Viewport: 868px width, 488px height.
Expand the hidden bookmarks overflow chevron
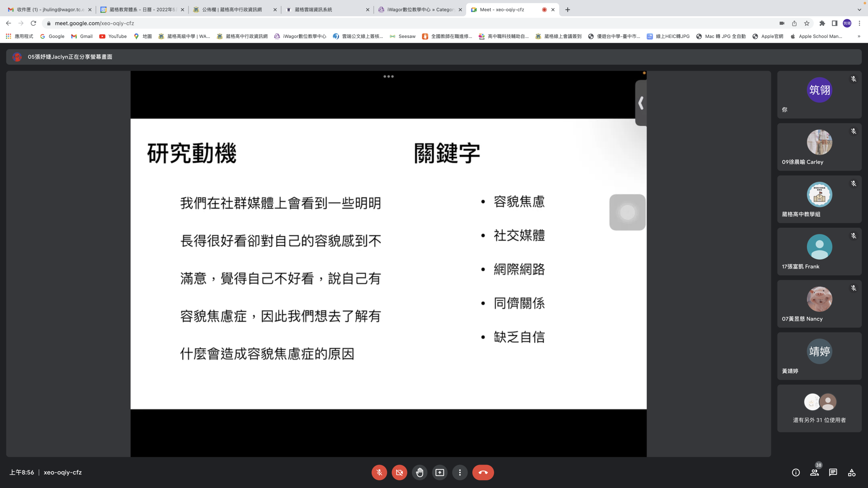(x=859, y=36)
